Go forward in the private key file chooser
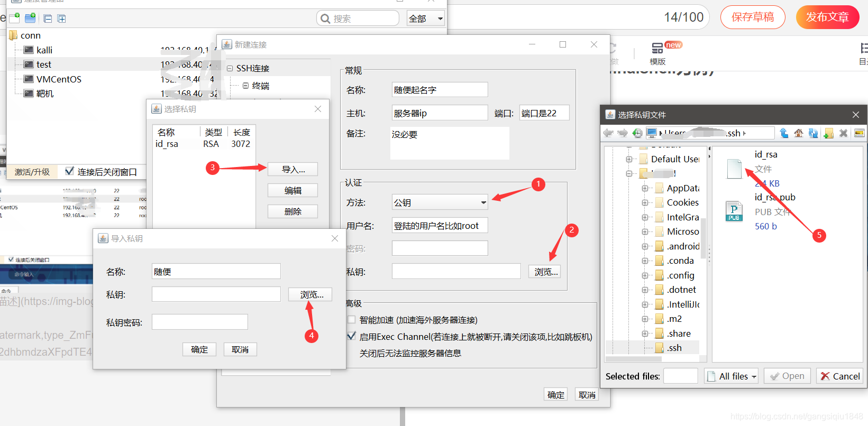The height and width of the screenshot is (426, 868). pos(623,133)
